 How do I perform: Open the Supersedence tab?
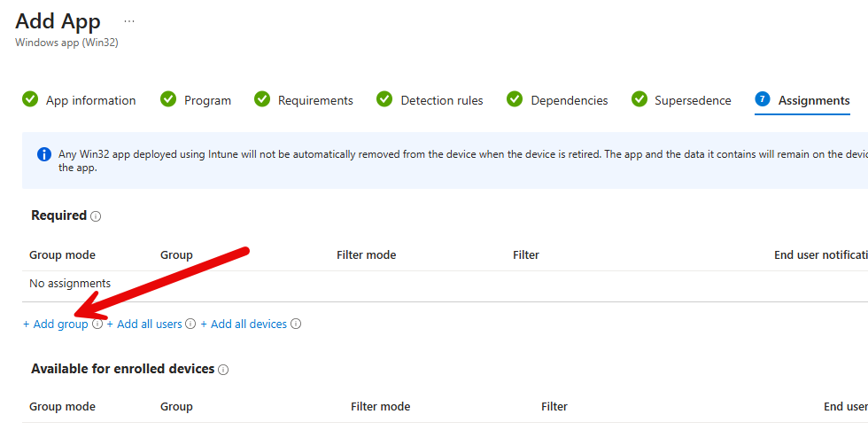point(693,100)
